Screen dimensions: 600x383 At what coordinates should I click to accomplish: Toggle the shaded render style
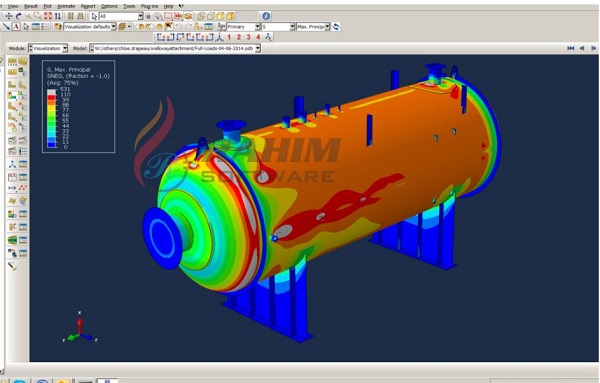point(230,16)
